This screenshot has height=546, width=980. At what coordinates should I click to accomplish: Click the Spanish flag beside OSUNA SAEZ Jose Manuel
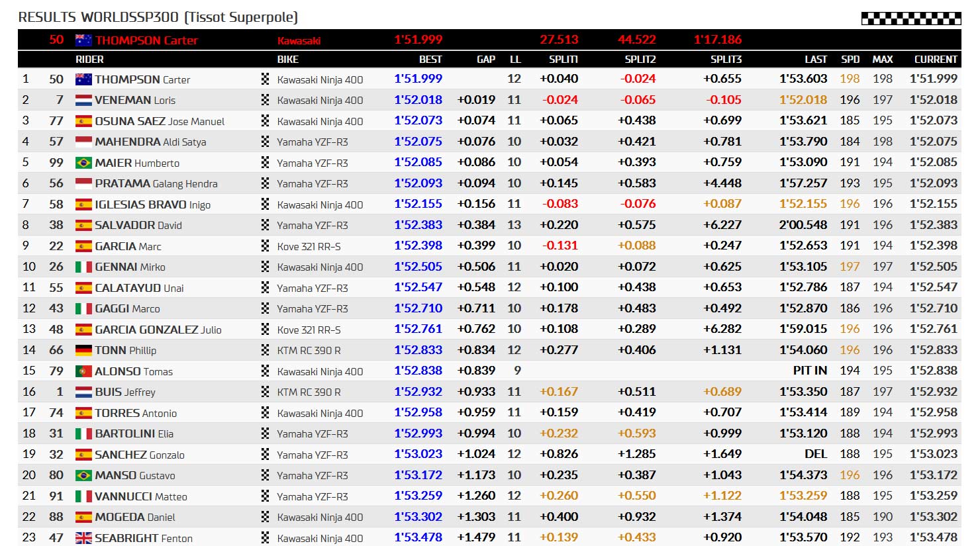[x=83, y=121]
